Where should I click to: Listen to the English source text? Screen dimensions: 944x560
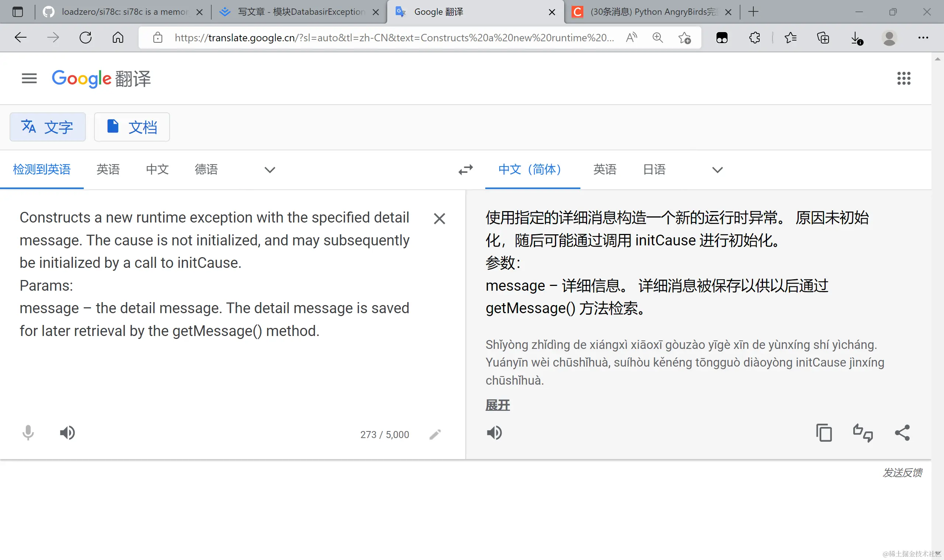pyautogui.click(x=67, y=433)
